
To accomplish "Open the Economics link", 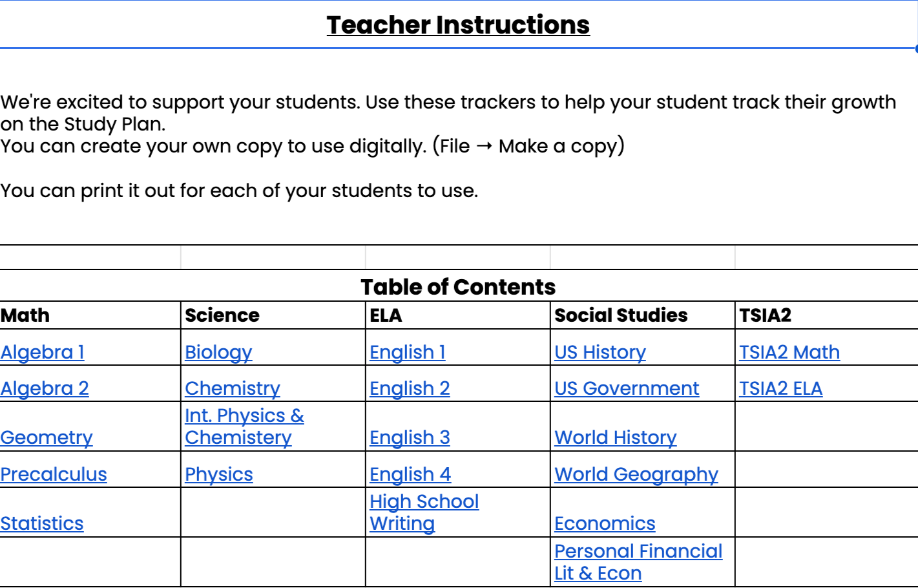I will click(x=605, y=523).
